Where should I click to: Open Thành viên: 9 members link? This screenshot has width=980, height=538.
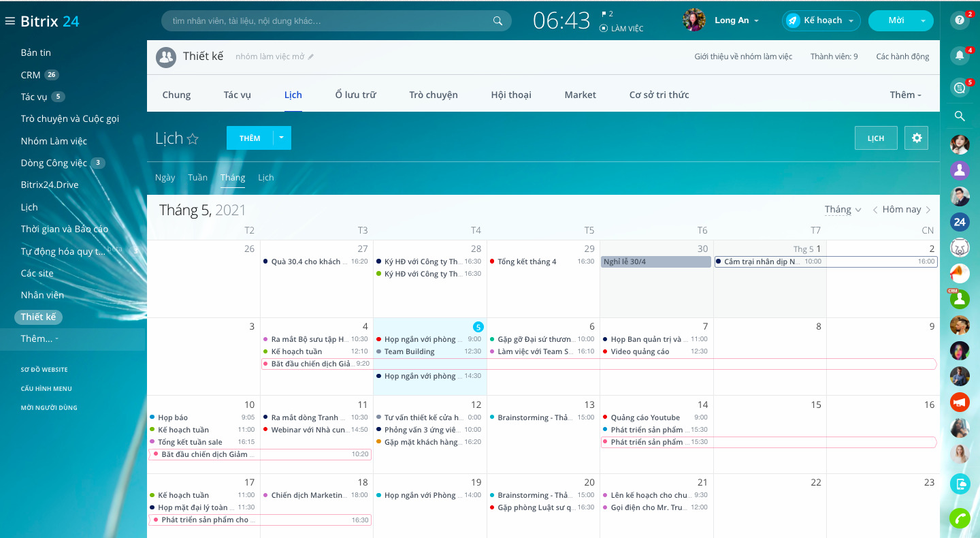coord(834,57)
